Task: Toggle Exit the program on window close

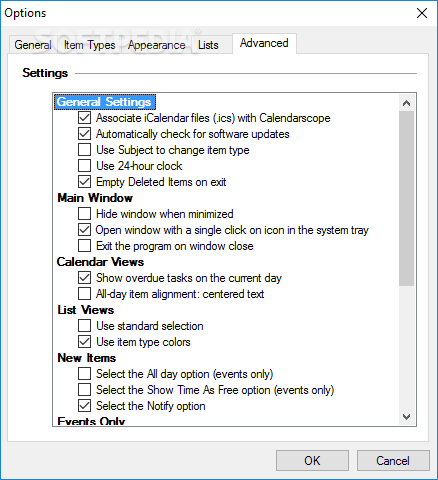Action: (x=84, y=246)
